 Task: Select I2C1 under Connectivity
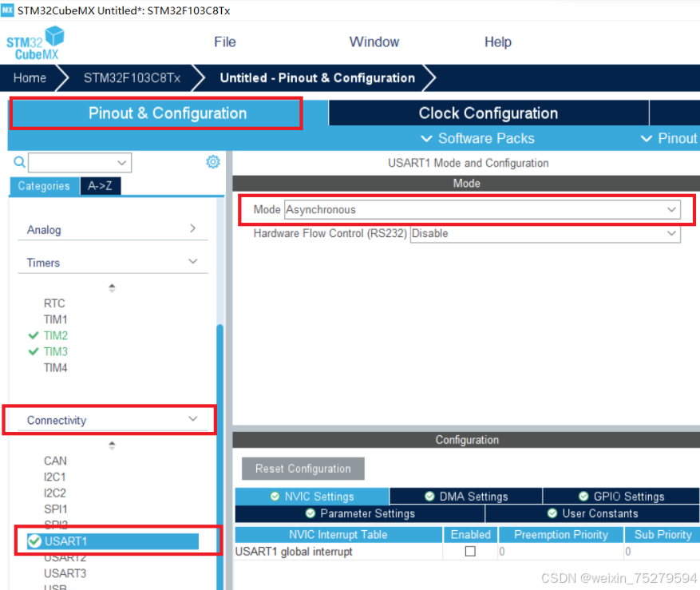(55, 477)
